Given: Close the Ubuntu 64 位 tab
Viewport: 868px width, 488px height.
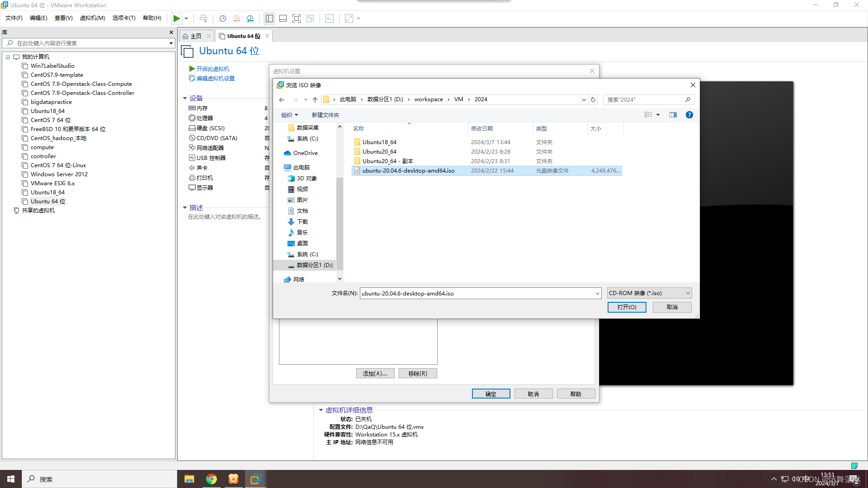Looking at the screenshot, I should pyautogui.click(x=267, y=36).
